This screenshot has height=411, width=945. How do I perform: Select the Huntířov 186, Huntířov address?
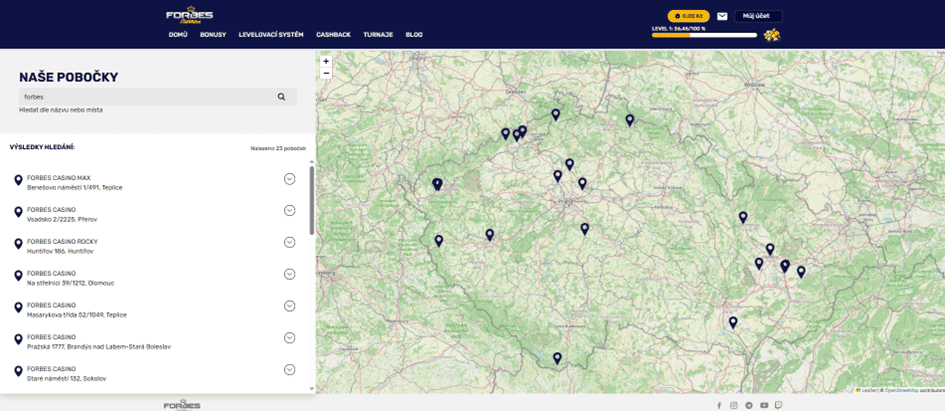60,251
